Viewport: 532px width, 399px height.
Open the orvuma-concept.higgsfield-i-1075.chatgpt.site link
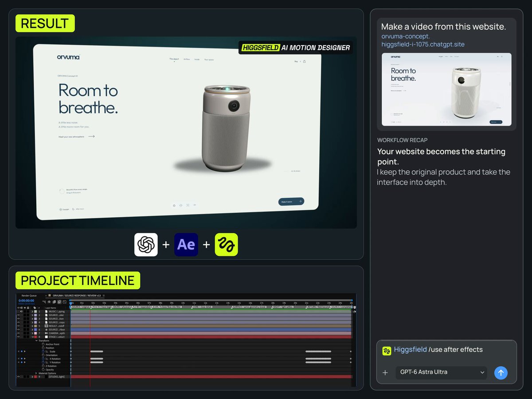[423, 40]
